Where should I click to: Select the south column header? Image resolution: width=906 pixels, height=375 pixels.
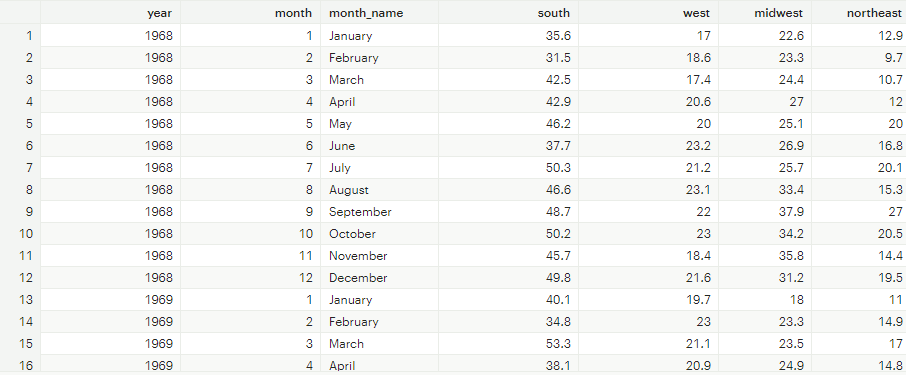508,13
